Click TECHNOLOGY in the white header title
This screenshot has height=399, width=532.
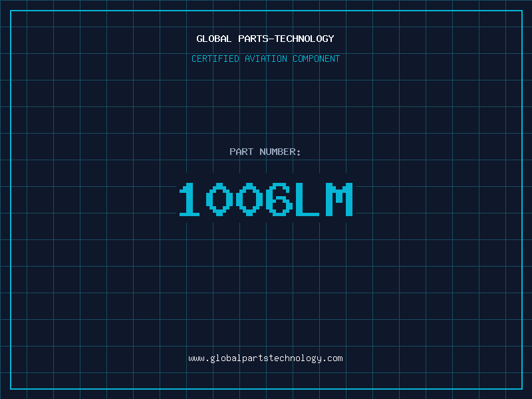[x=305, y=39]
